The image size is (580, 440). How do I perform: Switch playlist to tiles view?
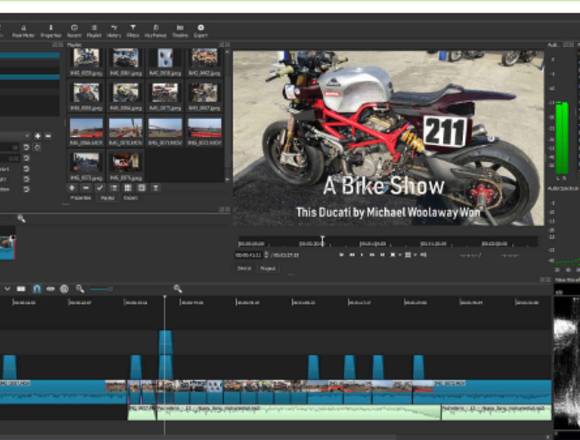[128, 188]
